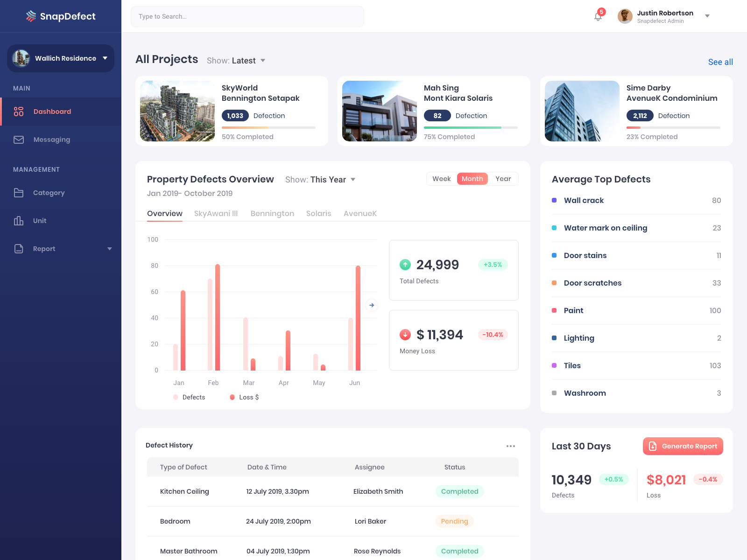Click the Generate Report button
The width and height of the screenshot is (747, 560).
pyautogui.click(x=683, y=446)
